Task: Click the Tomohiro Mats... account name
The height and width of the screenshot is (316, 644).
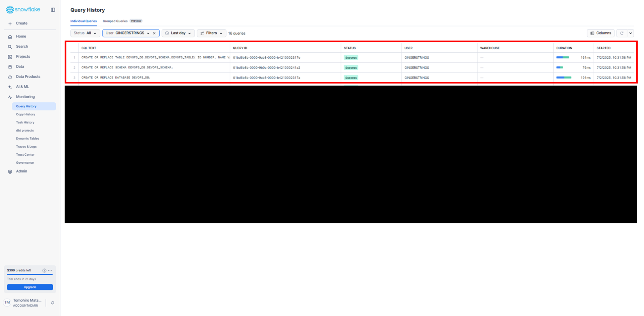Action: pos(27,300)
